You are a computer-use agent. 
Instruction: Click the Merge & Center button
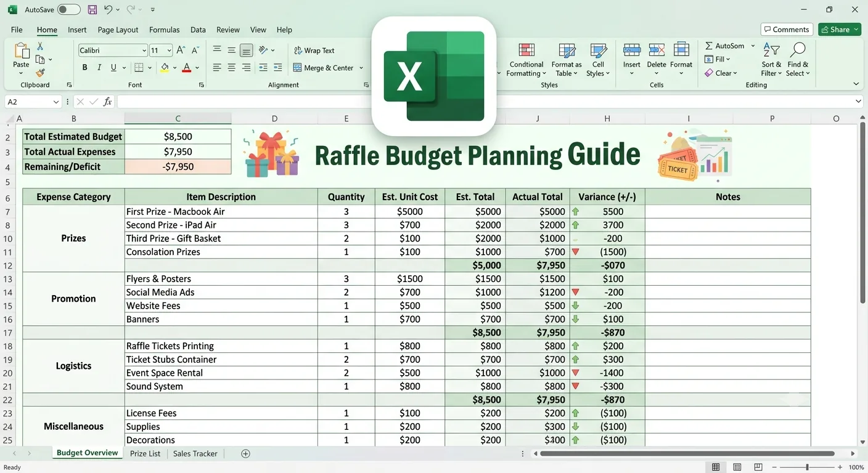tap(323, 68)
